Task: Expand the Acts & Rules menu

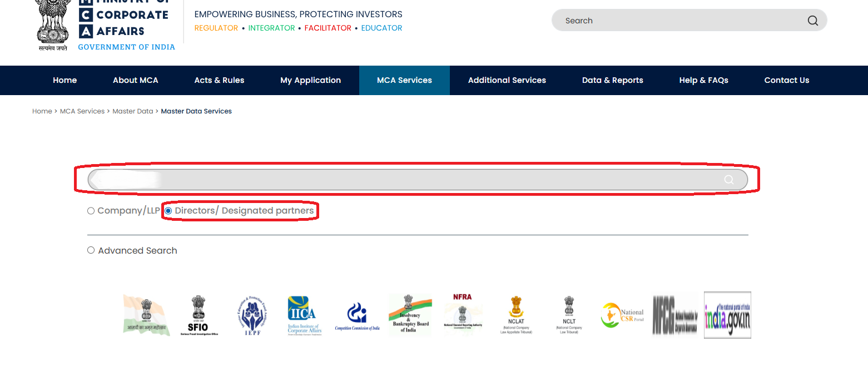Action: (x=219, y=80)
